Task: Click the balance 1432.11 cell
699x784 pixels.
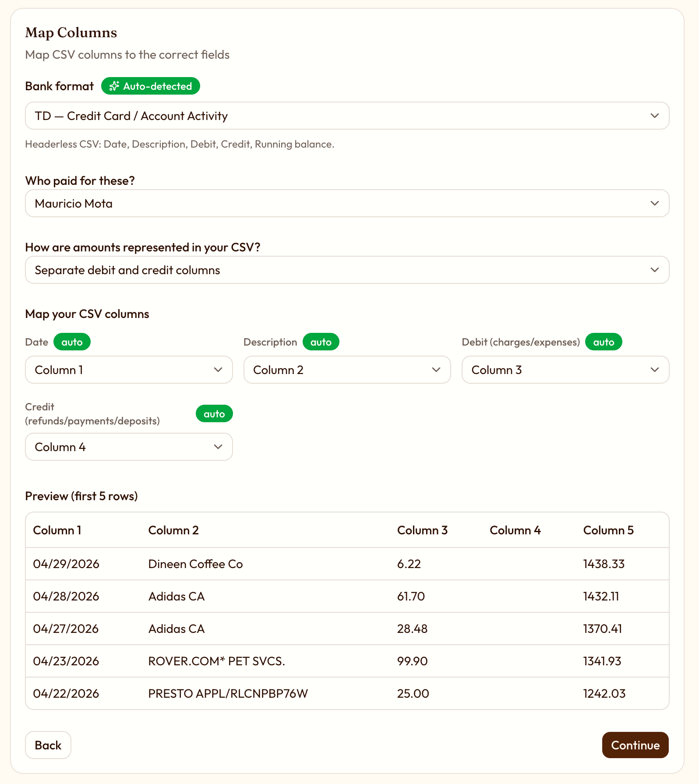Action: (x=601, y=597)
